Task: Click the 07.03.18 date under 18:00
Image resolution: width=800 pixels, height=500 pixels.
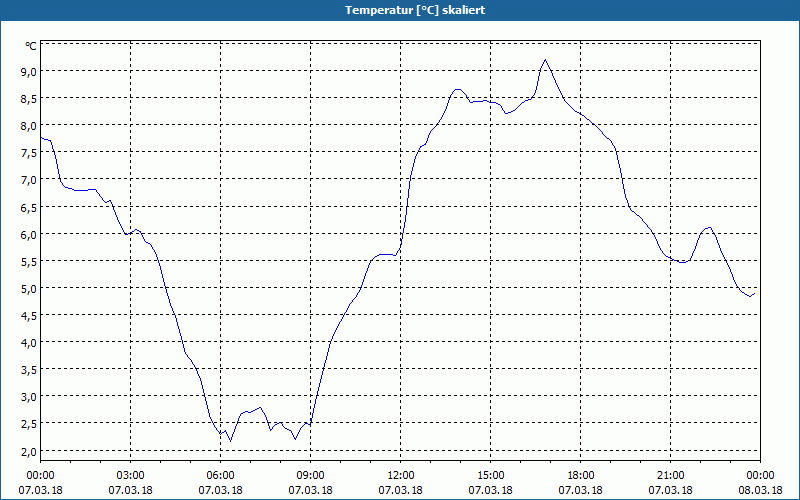Action: point(581,490)
